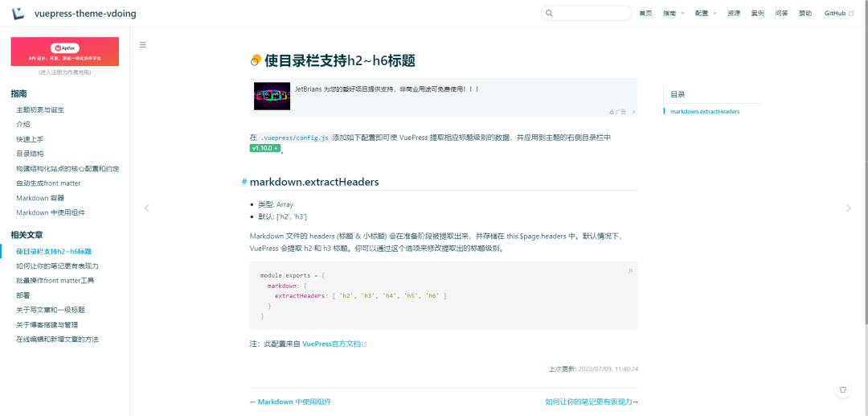Focus the search input field
The width and height of the screenshot is (868, 416).
coord(586,14)
